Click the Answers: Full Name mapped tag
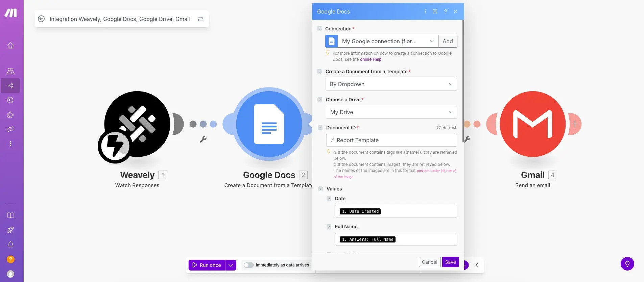This screenshot has width=644, height=282. click(368, 239)
